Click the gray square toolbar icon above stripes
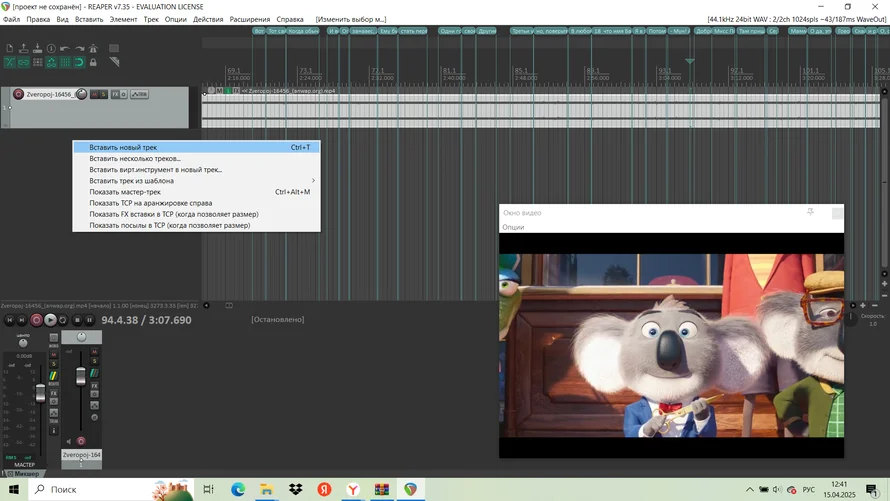 click(114, 48)
